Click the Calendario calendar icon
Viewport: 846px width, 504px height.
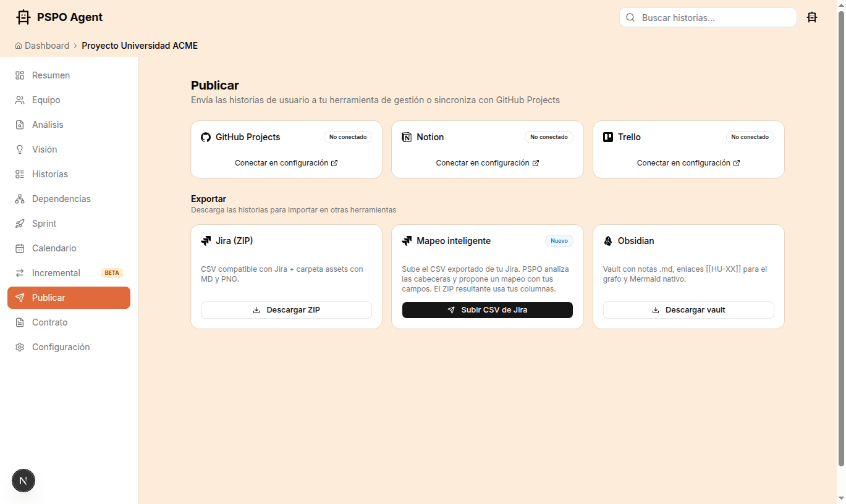coord(19,248)
